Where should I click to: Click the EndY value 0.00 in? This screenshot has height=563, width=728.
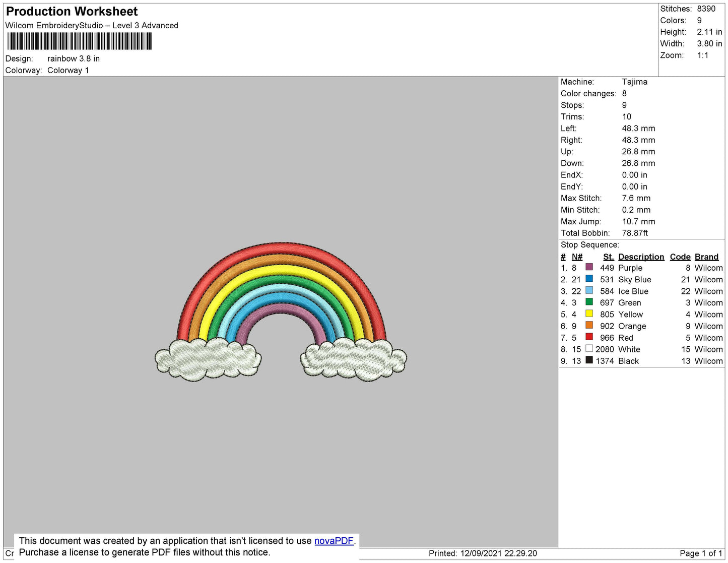634,186
